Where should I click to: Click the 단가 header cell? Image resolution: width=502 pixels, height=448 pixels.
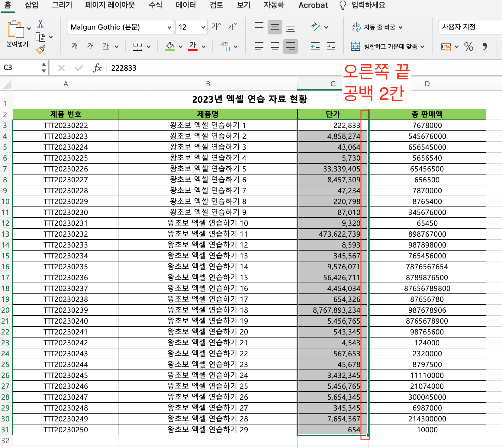333,114
